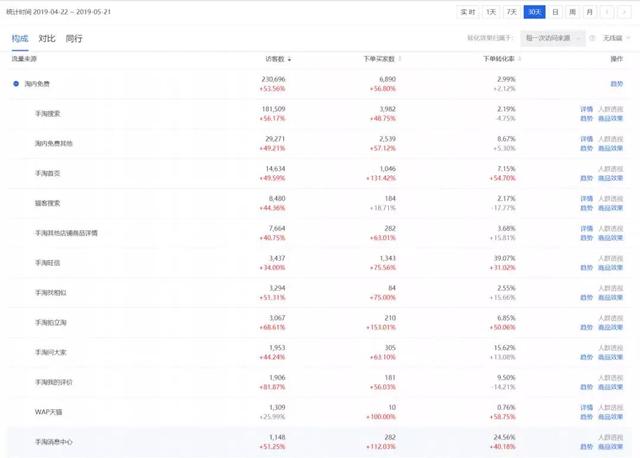Open 详情 for 手淘搜索 row
Image resolution: width=640 pixels, height=458 pixels.
point(587,108)
